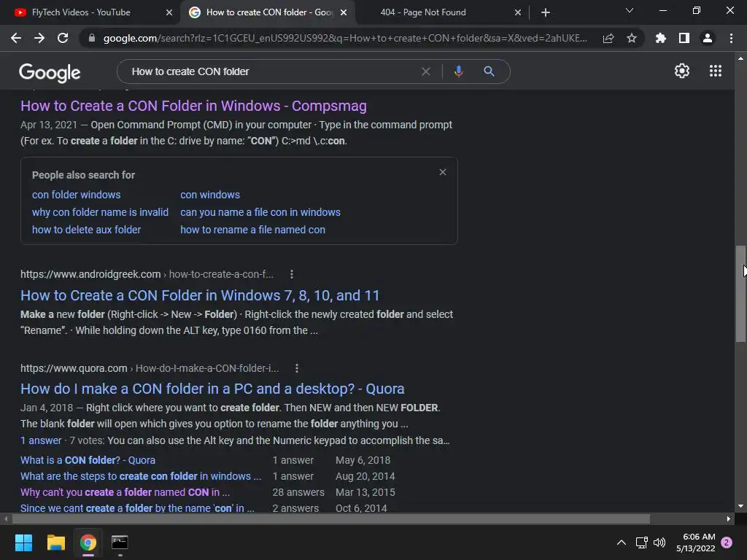Click the https://www.androidgreek.com URL text

tap(90, 274)
